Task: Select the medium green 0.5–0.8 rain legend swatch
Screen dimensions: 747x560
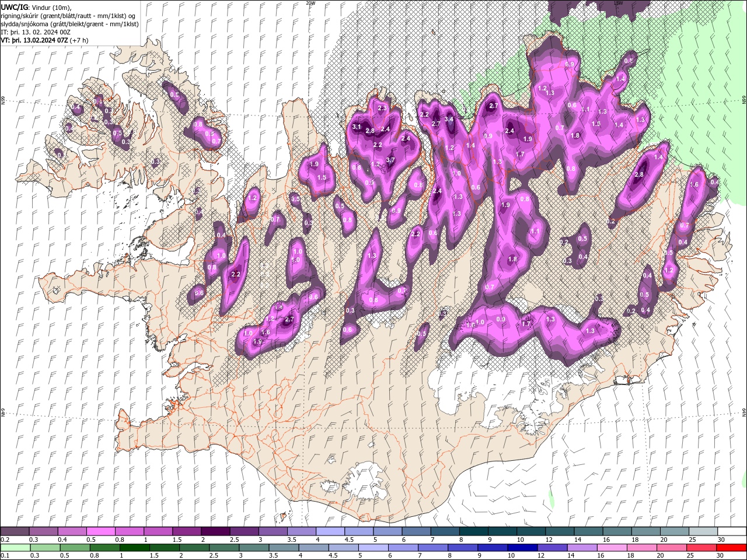Action: [x=74, y=548]
